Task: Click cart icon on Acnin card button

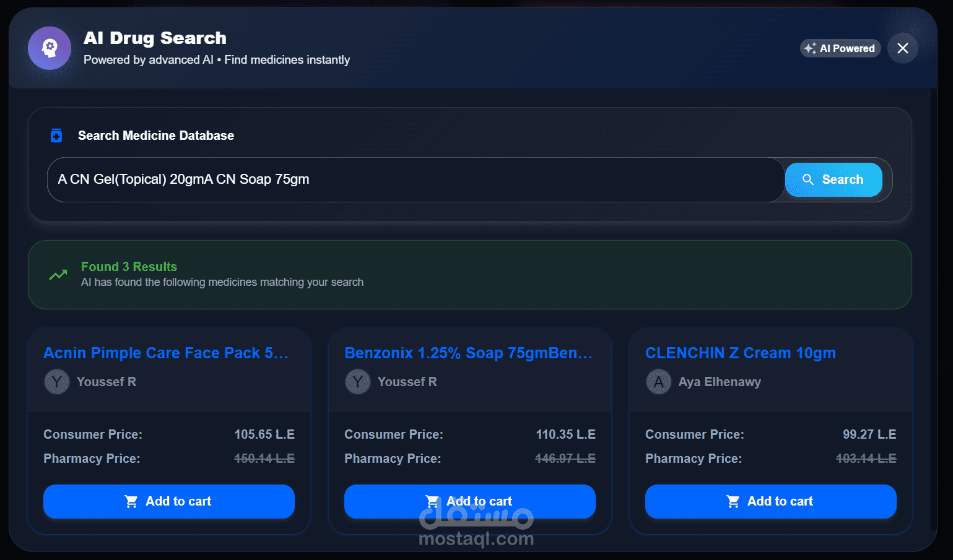Action: pyautogui.click(x=131, y=501)
